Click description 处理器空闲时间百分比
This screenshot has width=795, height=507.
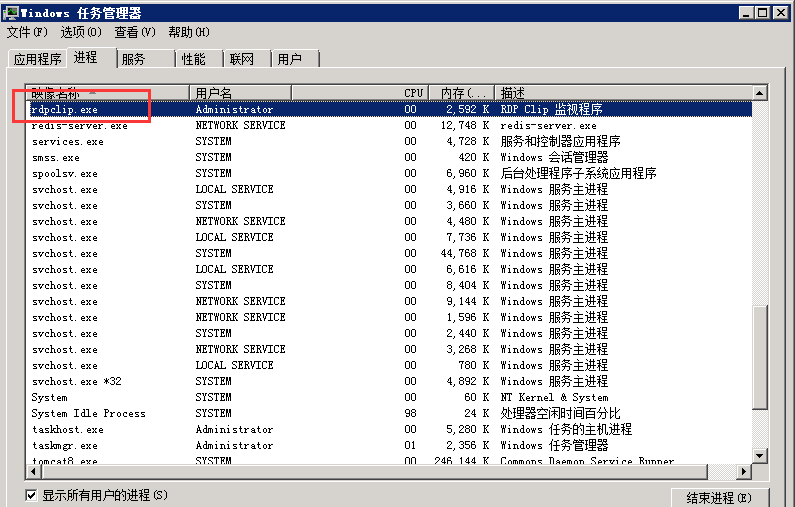[x=560, y=413]
